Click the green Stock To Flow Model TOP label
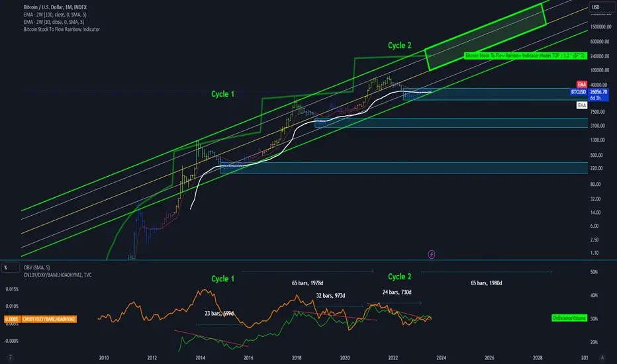Image resolution: width=617 pixels, height=364 pixels. click(526, 56)
